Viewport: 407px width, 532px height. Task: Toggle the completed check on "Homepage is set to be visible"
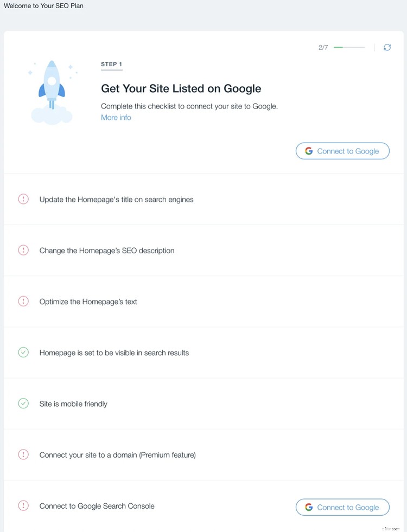click(x=23, y=352)
